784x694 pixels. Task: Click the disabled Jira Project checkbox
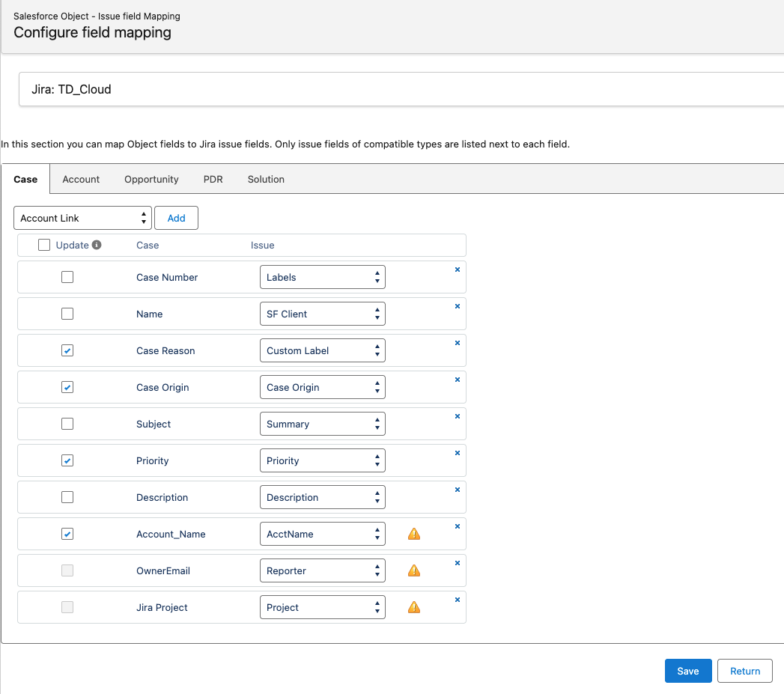tap(67, 607)
